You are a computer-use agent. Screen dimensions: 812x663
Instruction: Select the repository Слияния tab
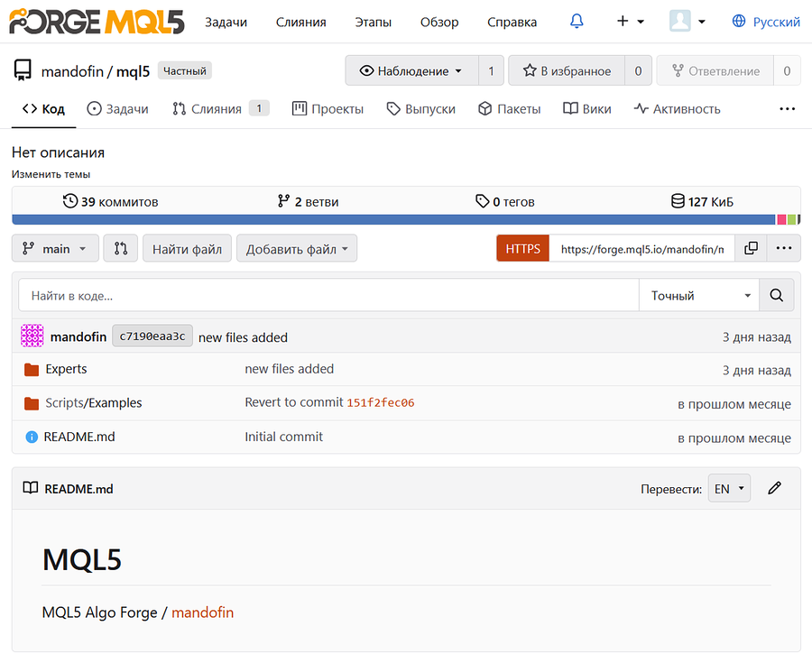pyautogui.click(x=221, y=108)
